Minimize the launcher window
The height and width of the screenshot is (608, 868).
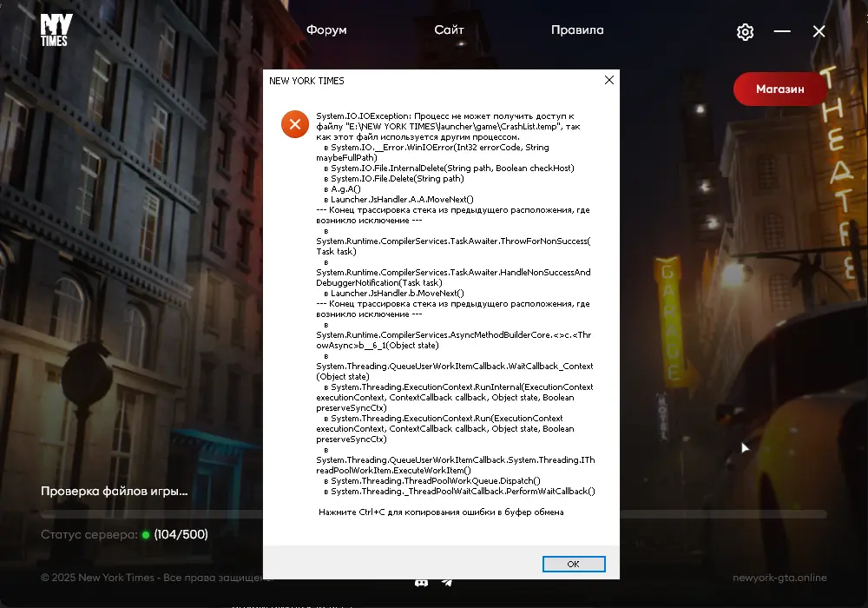[782, 32]
